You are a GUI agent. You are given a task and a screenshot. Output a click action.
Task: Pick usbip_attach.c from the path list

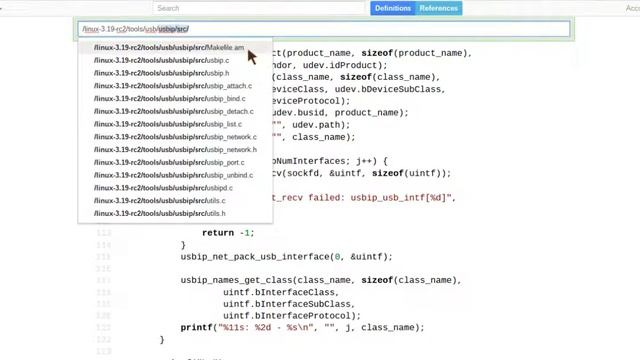[175, 86]
